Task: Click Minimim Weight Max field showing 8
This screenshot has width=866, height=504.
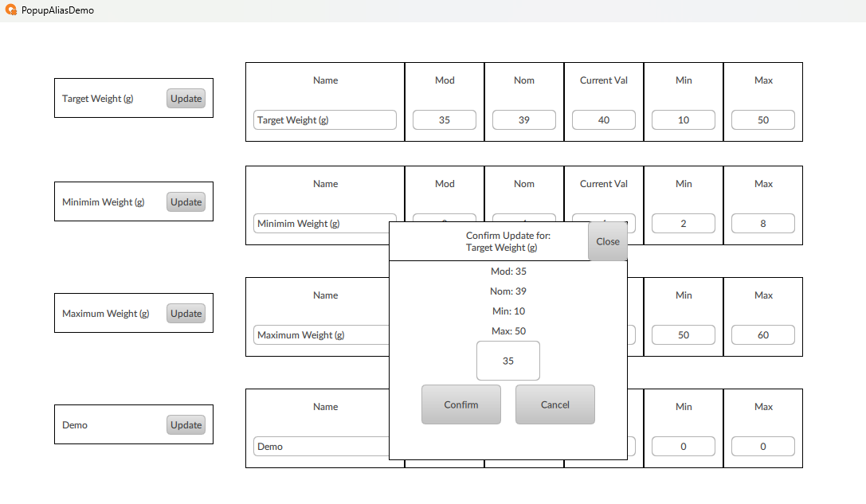Action: click(763, 224)
